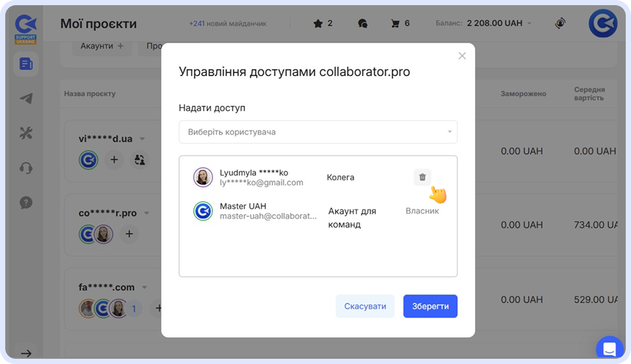Click the Скасувати button

(365, 306)
